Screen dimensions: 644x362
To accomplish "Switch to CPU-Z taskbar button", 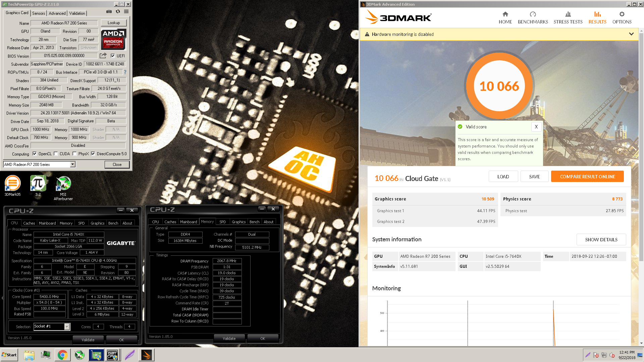I will coord(113,355).
